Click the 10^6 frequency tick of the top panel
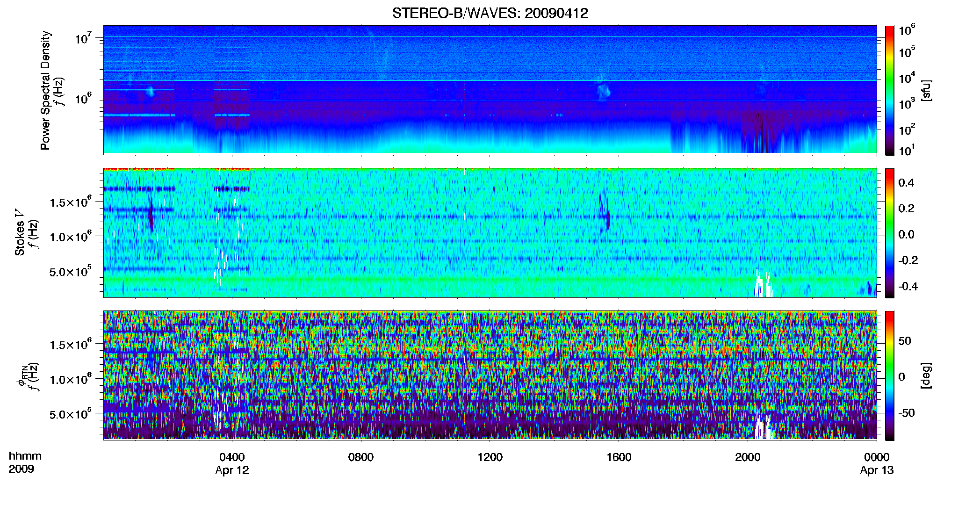Viewport: 980px width, 505px height. point(84,98)
